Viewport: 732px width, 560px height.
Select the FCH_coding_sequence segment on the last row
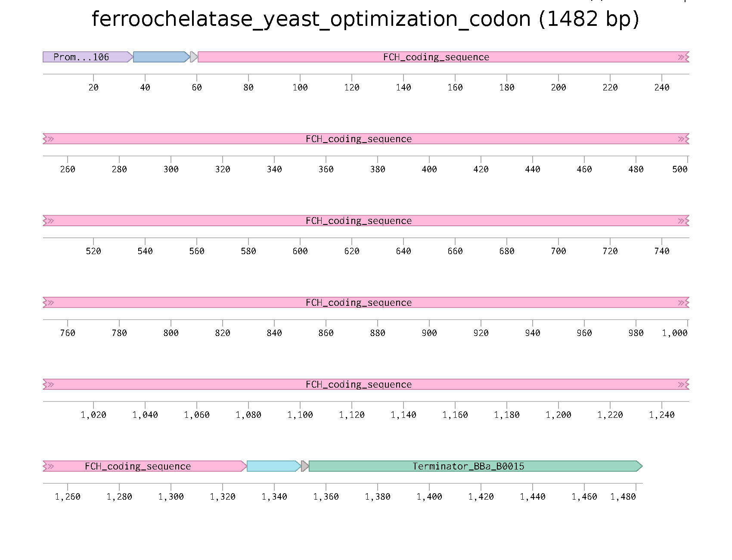(138, 466)
